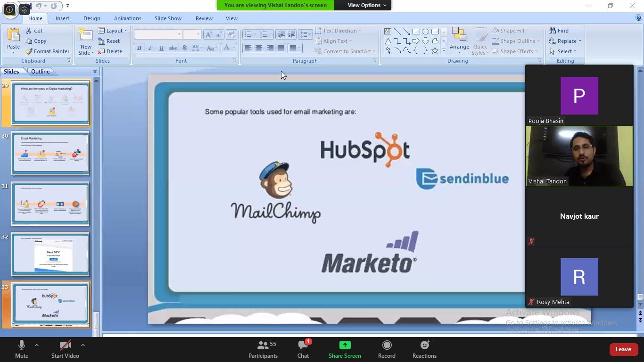Open the Arrange menu
Image resolution: width=644 pixels, height=362 pixels.
pyautogui.click(x=459, y=41)
